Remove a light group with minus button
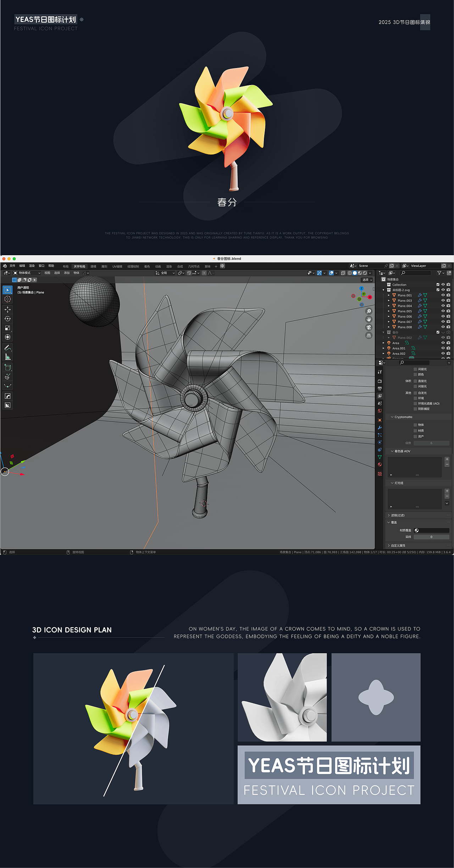 pyautogui.click(x=447, y=496)
